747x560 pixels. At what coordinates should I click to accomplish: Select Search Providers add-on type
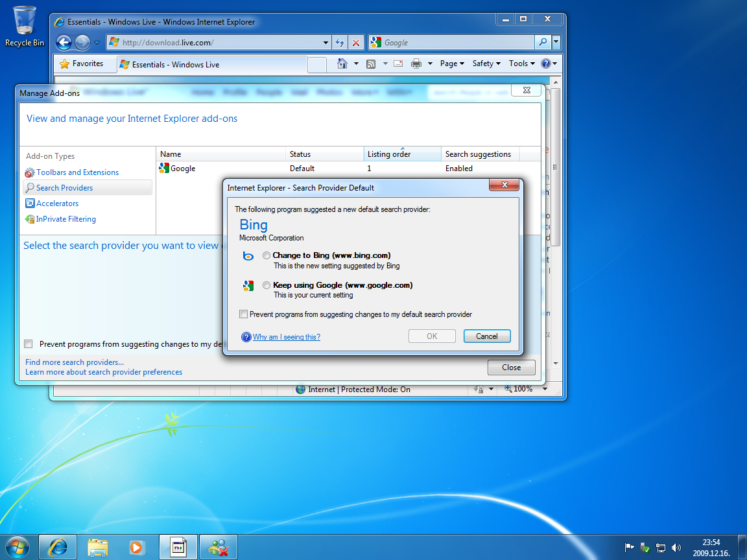pos(88,187)
